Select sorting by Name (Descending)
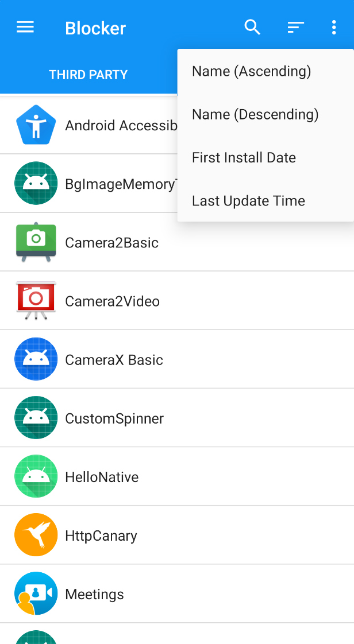 [x=255, y=114]
